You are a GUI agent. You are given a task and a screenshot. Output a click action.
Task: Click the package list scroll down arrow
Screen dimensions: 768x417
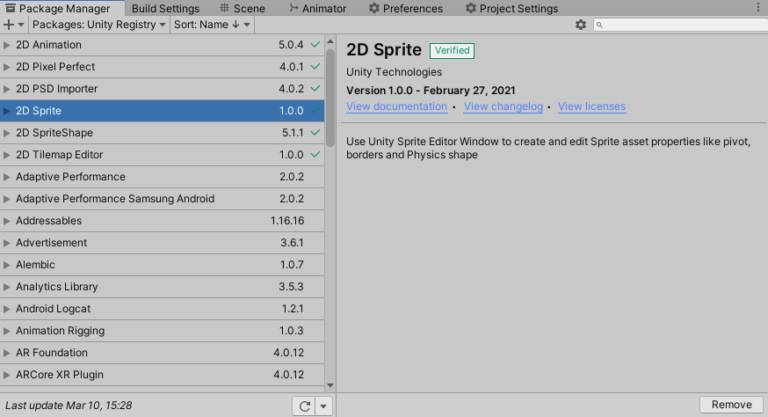[x=330, y=386]
